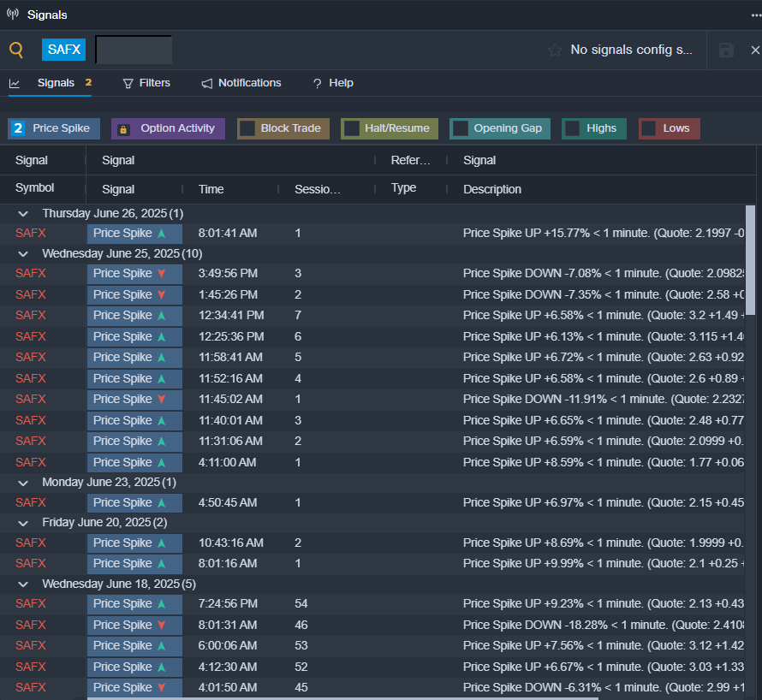Click the funnel icon next to Filters
The width and height of the screenshot is (762, 700).
128,84
